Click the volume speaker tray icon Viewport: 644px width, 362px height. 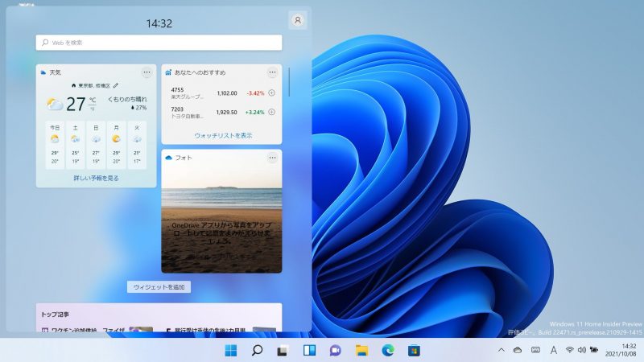(x=581, y=350)
